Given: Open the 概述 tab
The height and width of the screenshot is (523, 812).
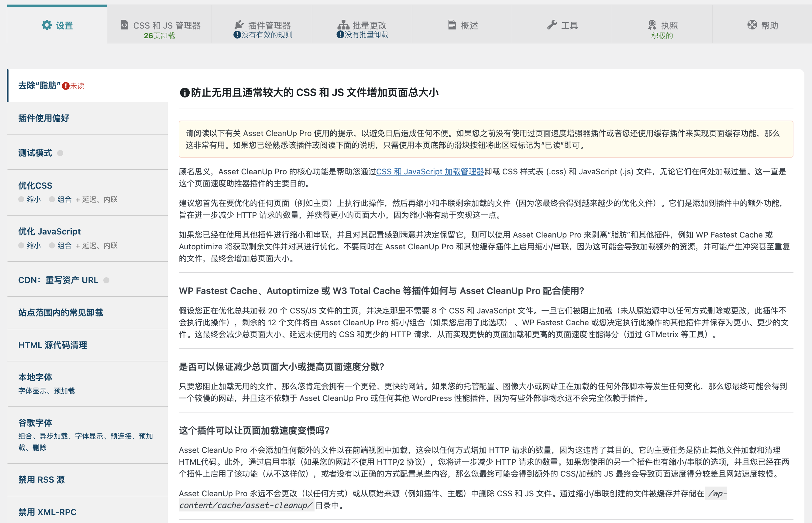Looking at the screenshot, I should [x=462, y=25].
